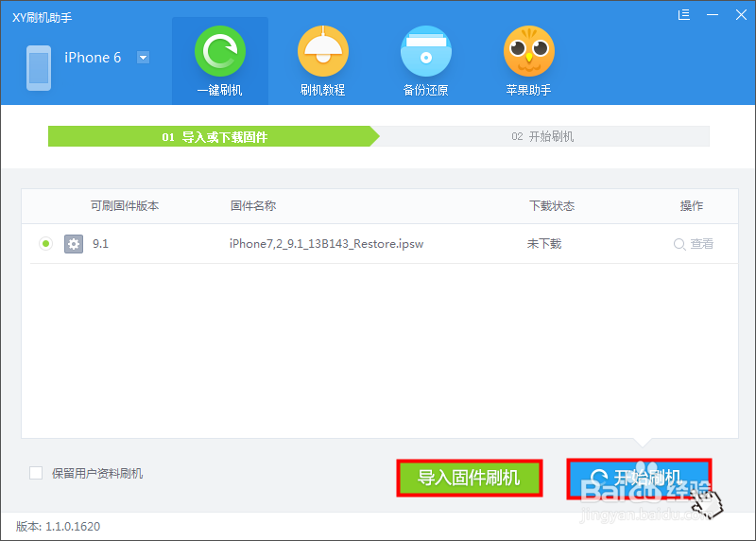
Task: Open the menu icon in title bar
Action: [683, 15]
